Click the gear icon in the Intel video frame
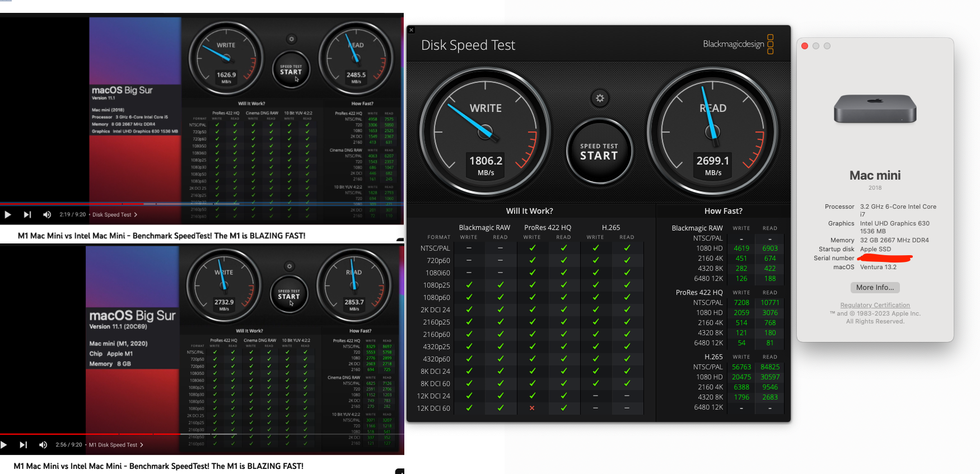 [291, 39]
